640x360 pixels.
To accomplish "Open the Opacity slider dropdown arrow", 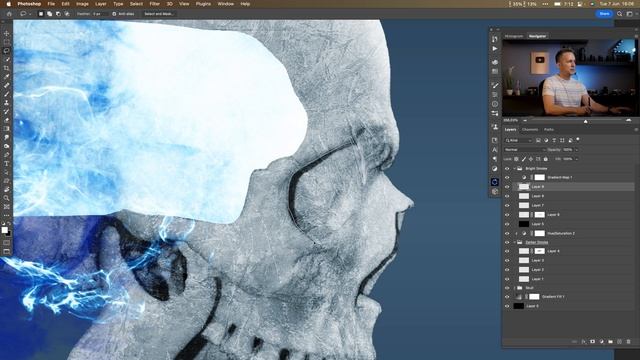I will [x=576, y=150].
